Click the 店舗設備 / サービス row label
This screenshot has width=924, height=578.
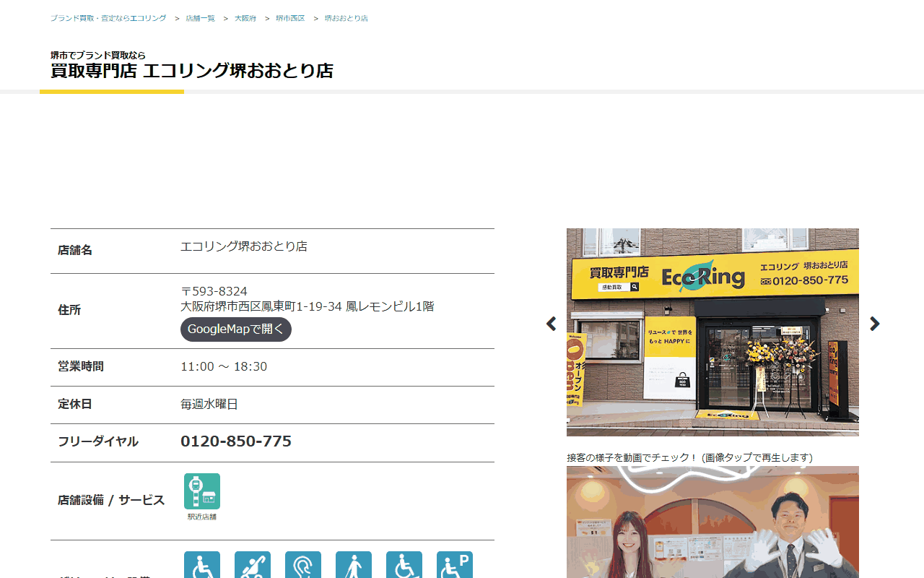tap(111, 500)
